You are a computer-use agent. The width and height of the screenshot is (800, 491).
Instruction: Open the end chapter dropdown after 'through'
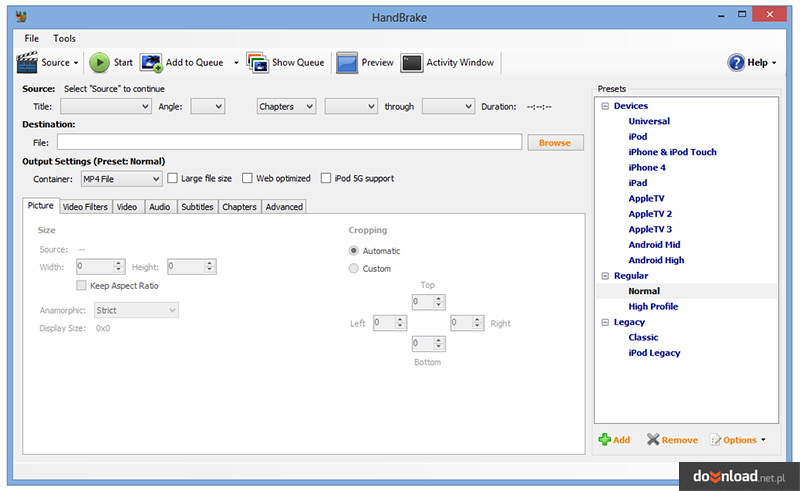coord(448,106)
